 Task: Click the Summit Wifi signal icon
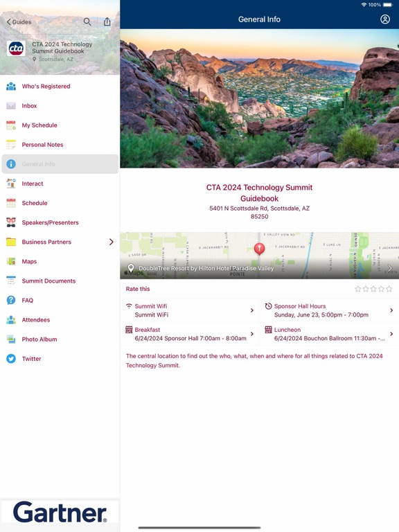tap(129, 306)
